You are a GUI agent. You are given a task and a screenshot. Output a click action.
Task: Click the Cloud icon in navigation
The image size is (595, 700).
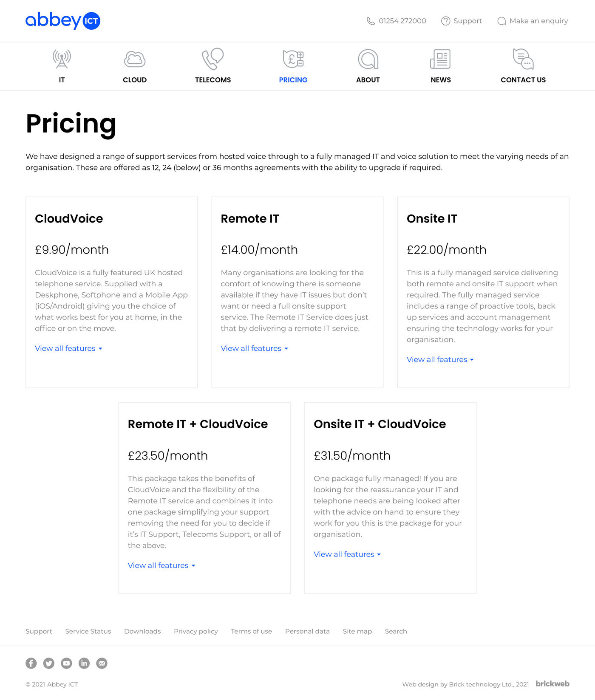(135, 59)
